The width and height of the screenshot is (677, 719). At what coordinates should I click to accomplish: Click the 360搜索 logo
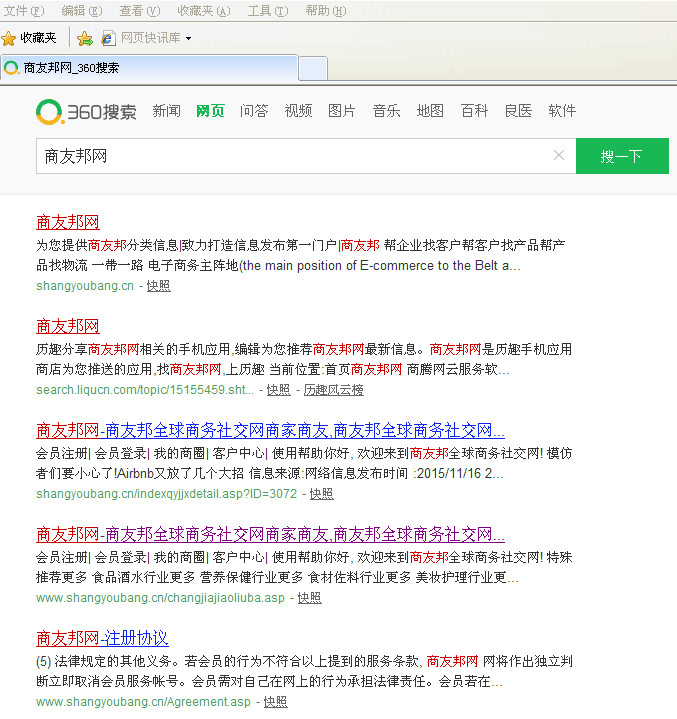click(86, 112)
